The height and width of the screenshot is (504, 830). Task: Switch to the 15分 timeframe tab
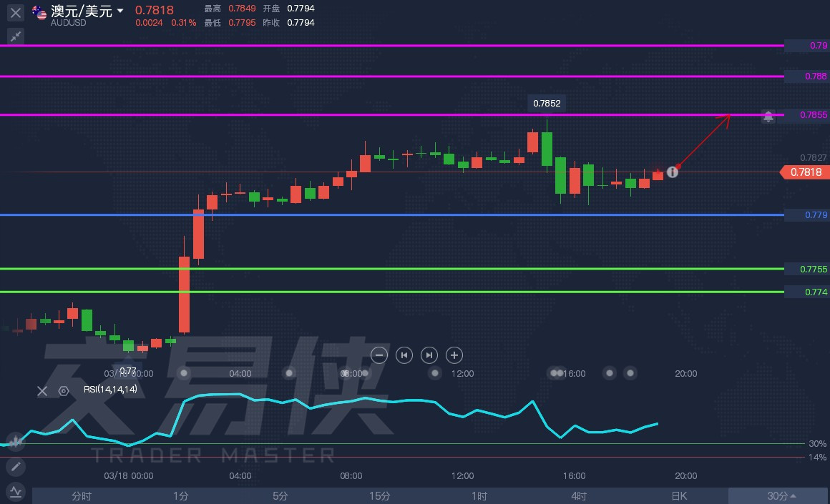tap(379, 496)
